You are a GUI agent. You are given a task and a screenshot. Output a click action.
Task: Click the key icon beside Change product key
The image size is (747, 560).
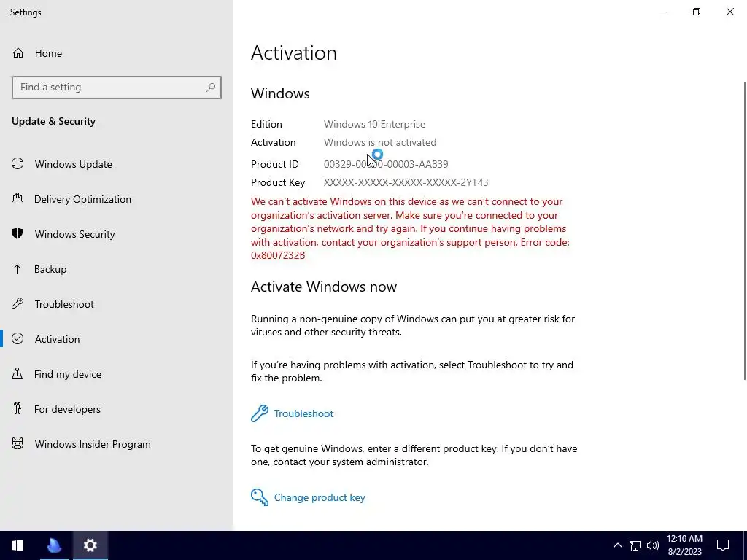[x=260, y=497]
